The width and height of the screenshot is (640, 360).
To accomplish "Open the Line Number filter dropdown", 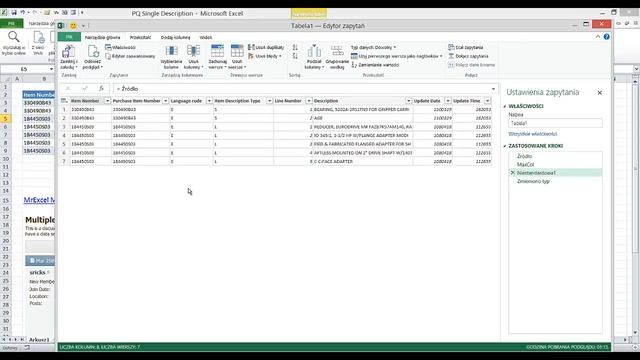I will pyautogui.click(x=309, y=100).
